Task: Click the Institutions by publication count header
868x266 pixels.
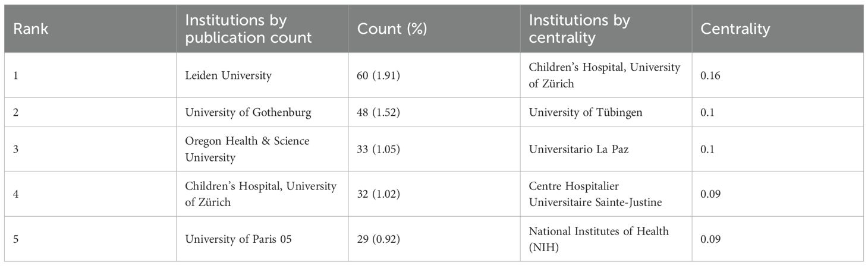Action: coord(248,28)
